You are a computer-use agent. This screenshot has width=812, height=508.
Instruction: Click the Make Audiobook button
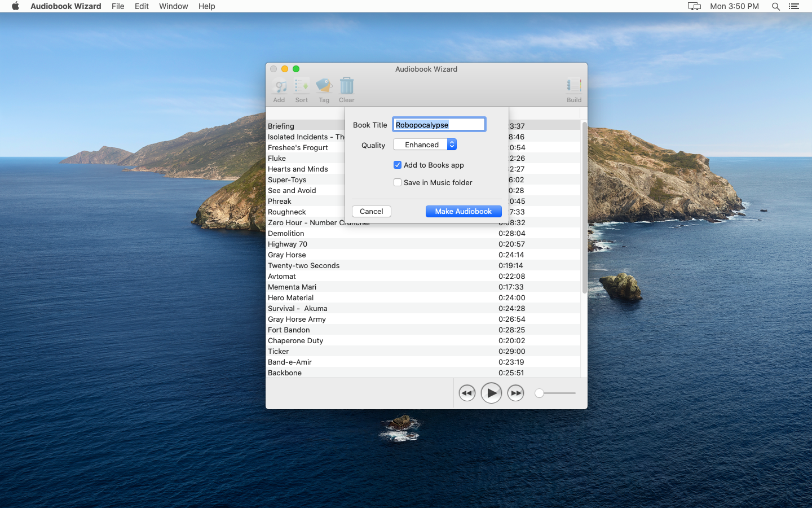pos(464,211)
